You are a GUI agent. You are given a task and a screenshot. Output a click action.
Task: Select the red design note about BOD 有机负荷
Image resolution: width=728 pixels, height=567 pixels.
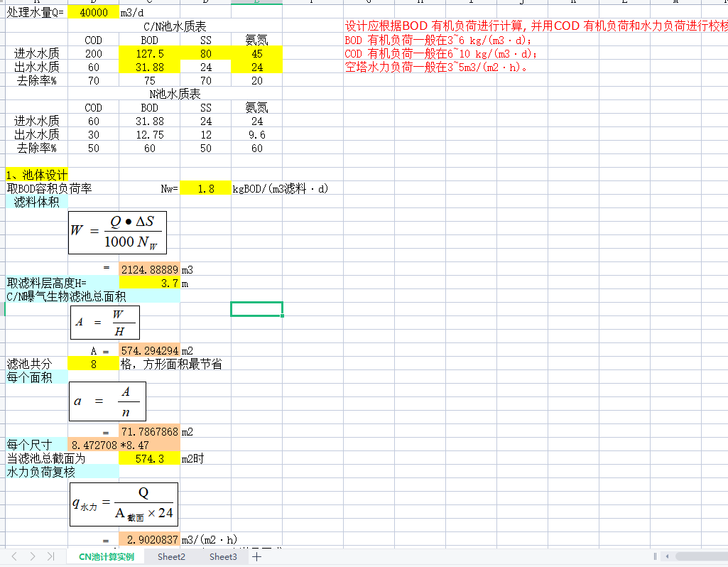[536, 26]
